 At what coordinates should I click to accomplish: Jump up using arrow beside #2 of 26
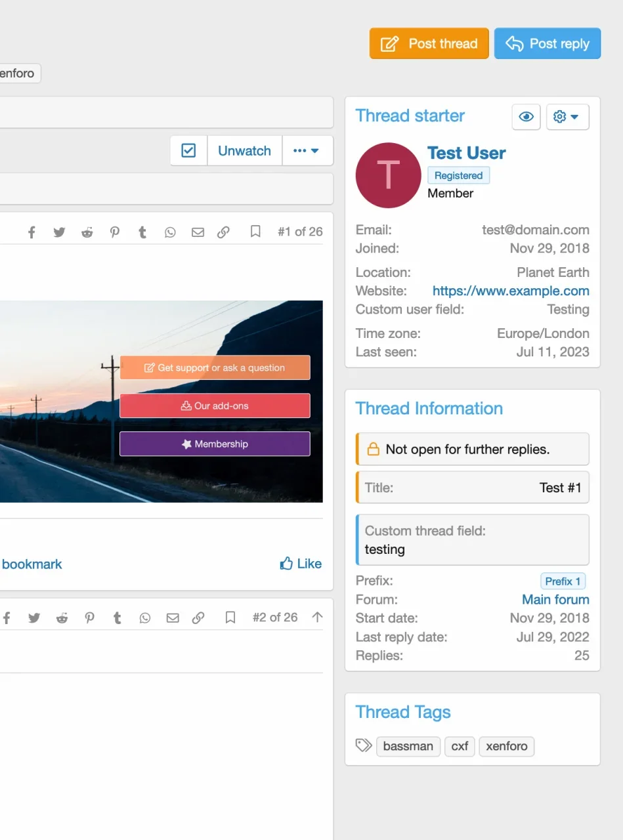tap(317, 617)
